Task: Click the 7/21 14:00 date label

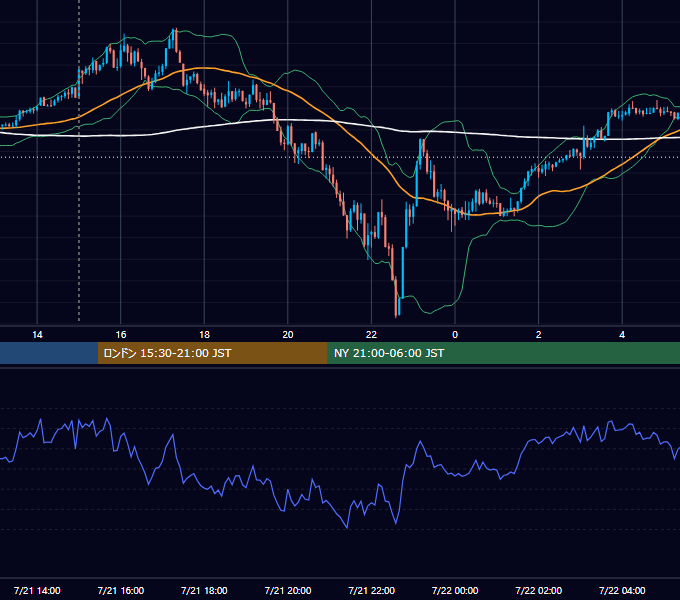Action: coord(37,590)
